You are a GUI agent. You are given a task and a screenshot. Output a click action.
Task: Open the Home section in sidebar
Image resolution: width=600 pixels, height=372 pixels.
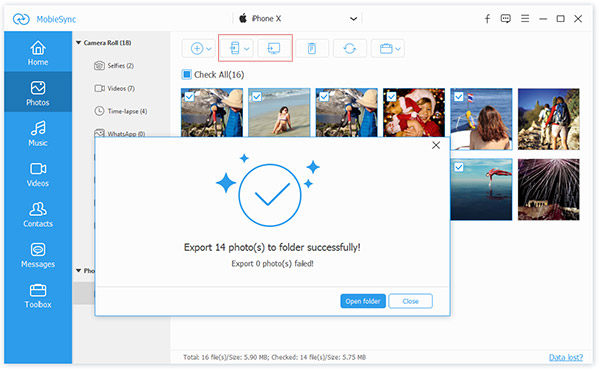coord(38,52)
